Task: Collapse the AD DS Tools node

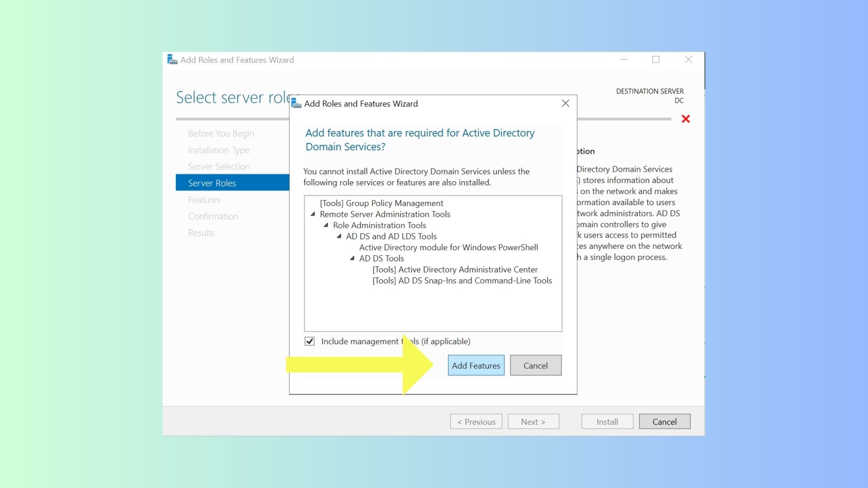Action: (x=352, y=258)
